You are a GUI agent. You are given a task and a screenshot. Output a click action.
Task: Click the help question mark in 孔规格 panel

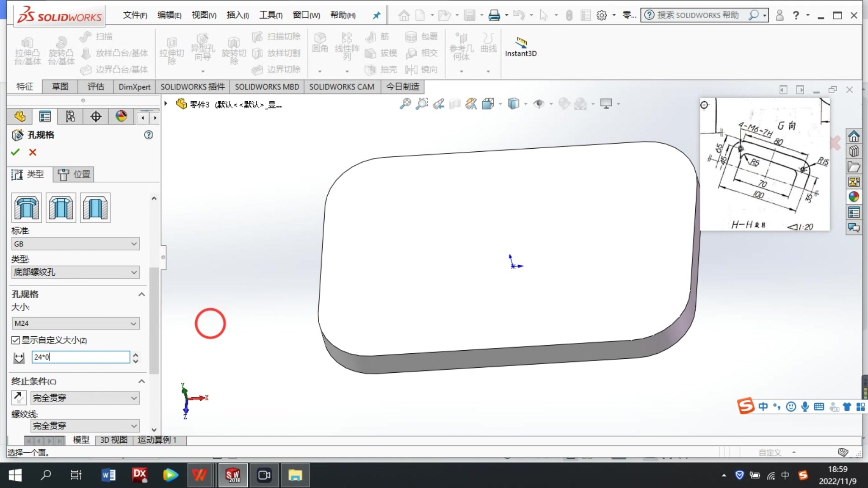click(x=148, y=135)
